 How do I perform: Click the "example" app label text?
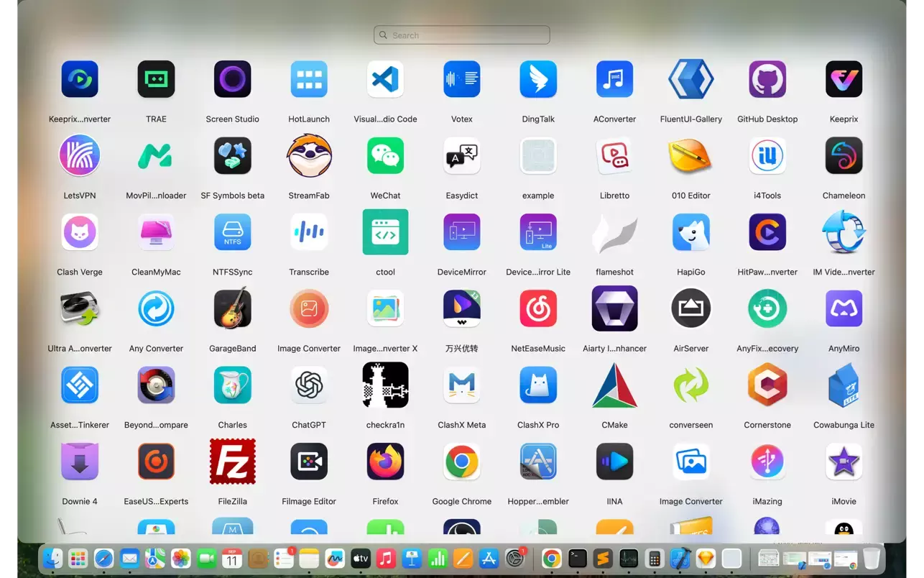pos(538,196)
